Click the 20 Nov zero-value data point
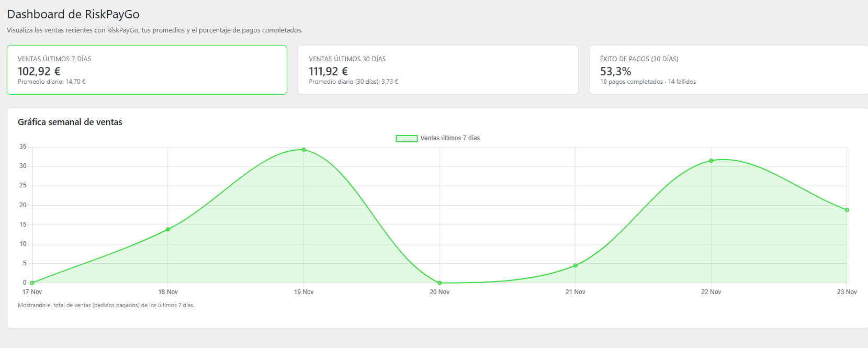 click(x=439, y=283)
